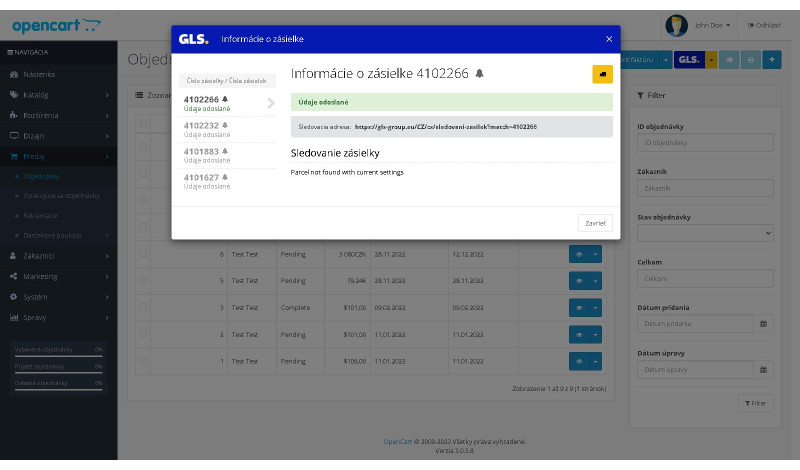Click the Katalóg tag icon

point(14,94)
